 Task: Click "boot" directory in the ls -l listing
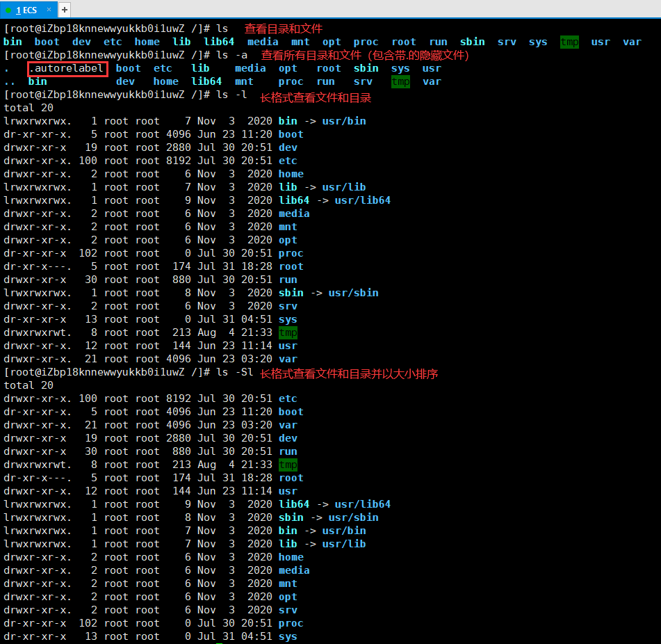pyautogui.click(x=291, y=134)
